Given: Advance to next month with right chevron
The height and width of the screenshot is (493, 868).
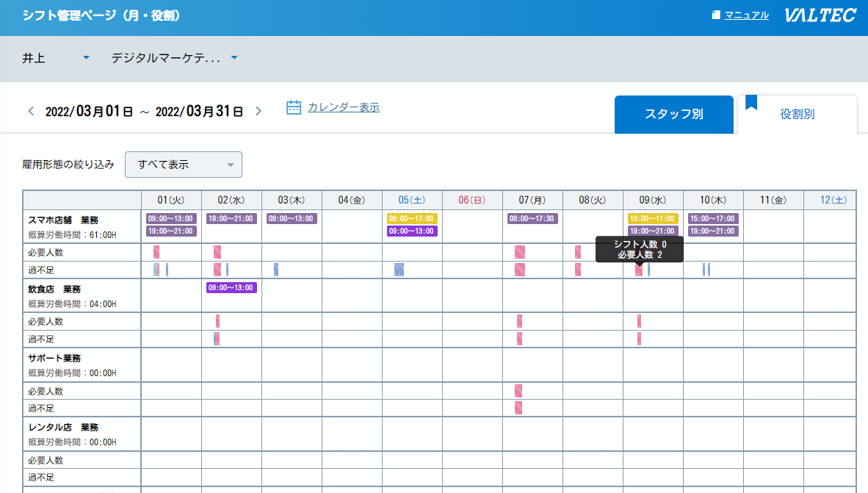Looking at the screenshot, I should pos(258,112).
